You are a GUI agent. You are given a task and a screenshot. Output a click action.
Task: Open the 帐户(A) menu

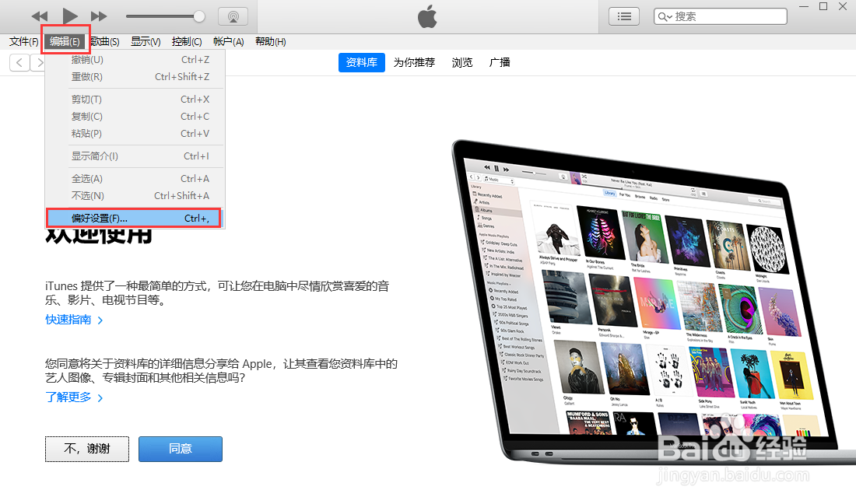(228, 41)
